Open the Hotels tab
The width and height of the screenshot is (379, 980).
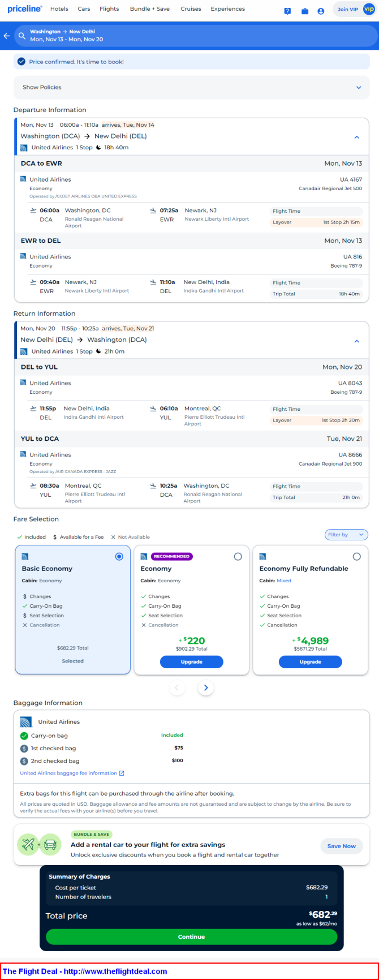coord(59,9)
